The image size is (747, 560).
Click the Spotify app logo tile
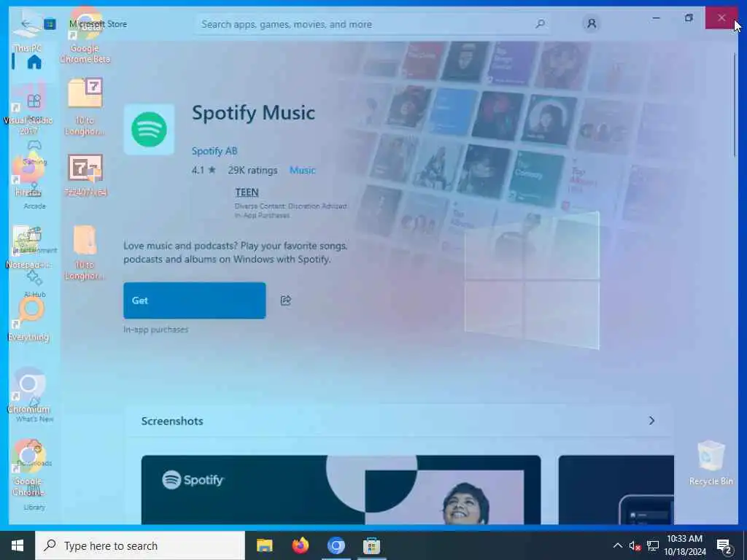[x=149, y=129]
